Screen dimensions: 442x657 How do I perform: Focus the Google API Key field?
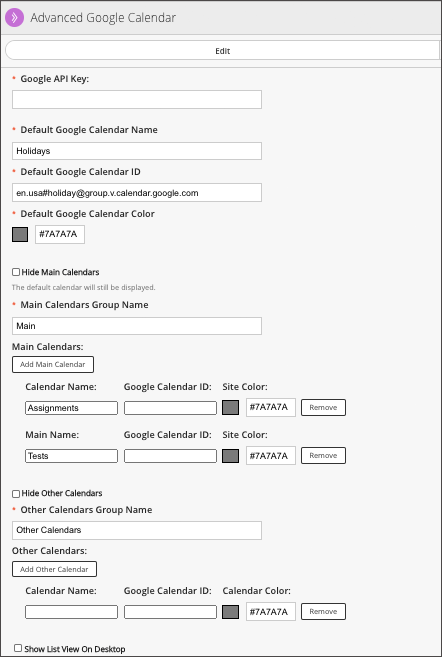(x=137, y=100)
